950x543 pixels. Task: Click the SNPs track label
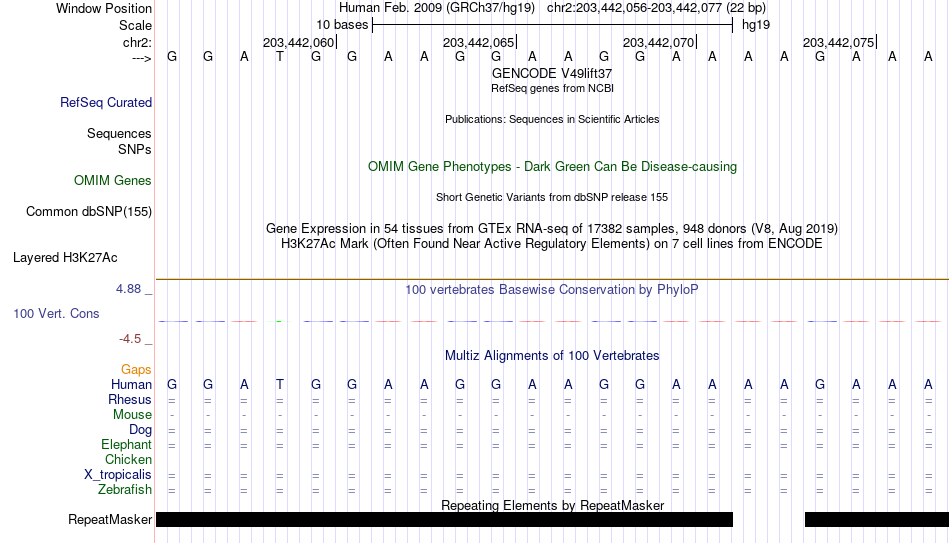click(135, 149)
